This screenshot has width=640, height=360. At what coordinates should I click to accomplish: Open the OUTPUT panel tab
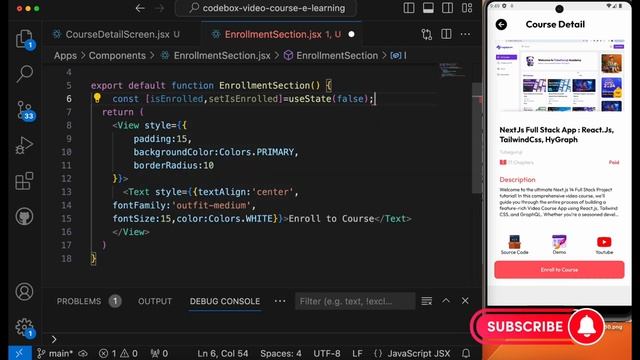click(x=155, y=301)
